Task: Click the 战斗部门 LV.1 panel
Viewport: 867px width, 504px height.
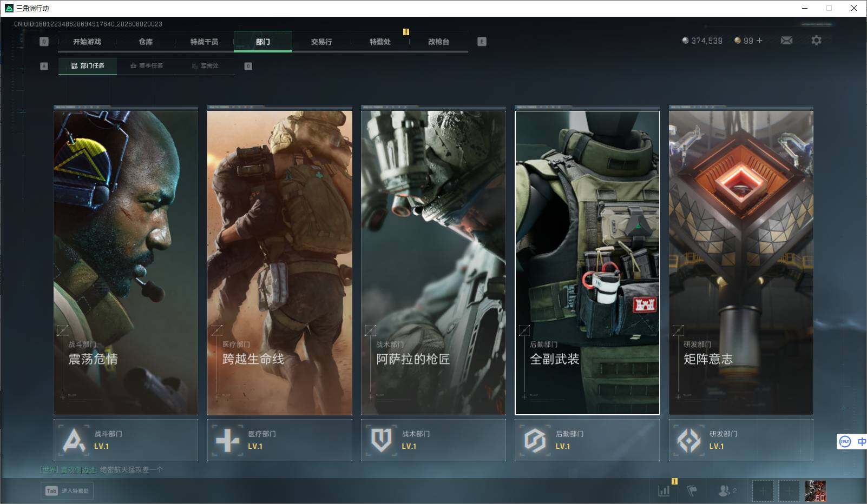Action: 126,440
